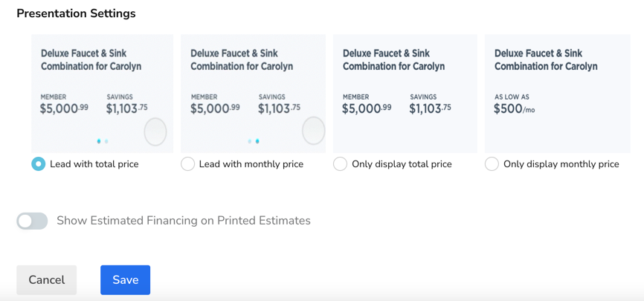Select the 'Lead with total price' radio button

tap(39, 164)
